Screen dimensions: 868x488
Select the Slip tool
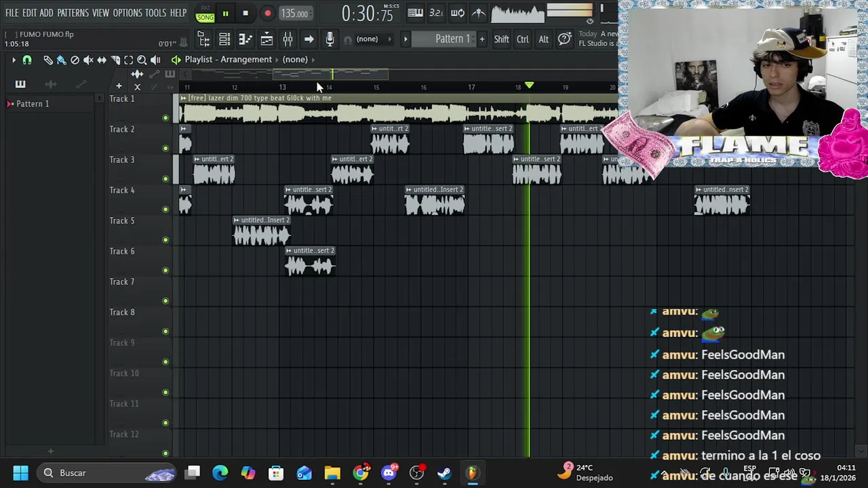pyautogui.click(x=102, y=60)
